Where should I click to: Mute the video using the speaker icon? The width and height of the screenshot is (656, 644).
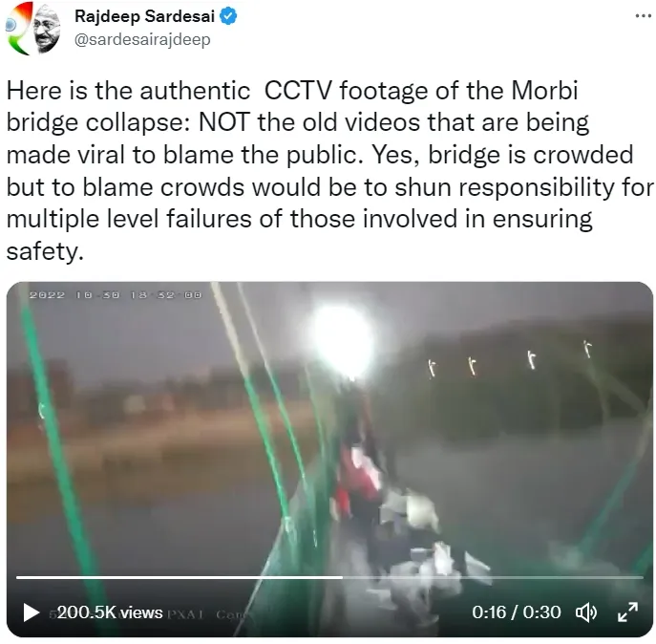pyautogui.click(x=586, y=612)
